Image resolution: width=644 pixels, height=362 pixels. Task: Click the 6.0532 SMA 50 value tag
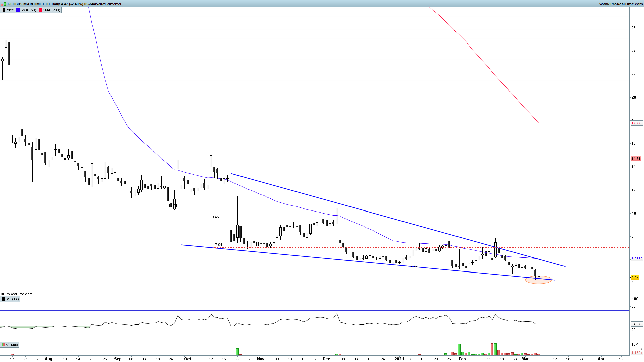[637, 259]
